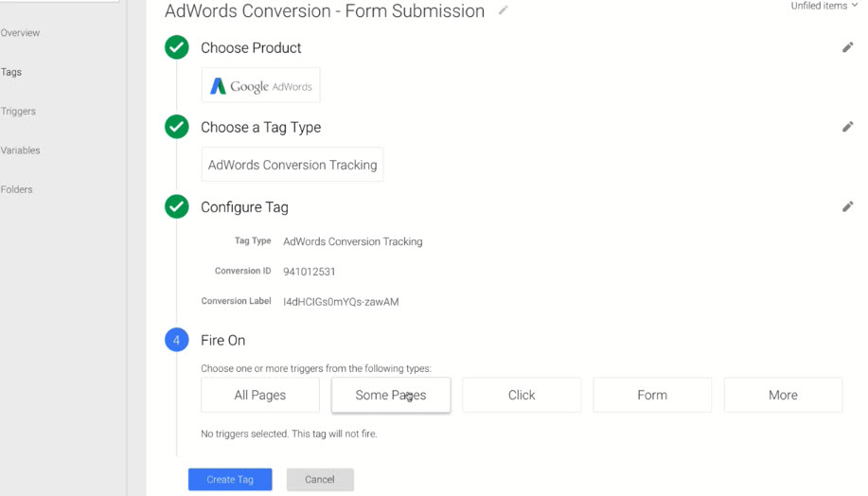Edit the tag name using pencil icon
Image resolution: width=868 pixels, height=496 pixels.
tap(504, 10)
